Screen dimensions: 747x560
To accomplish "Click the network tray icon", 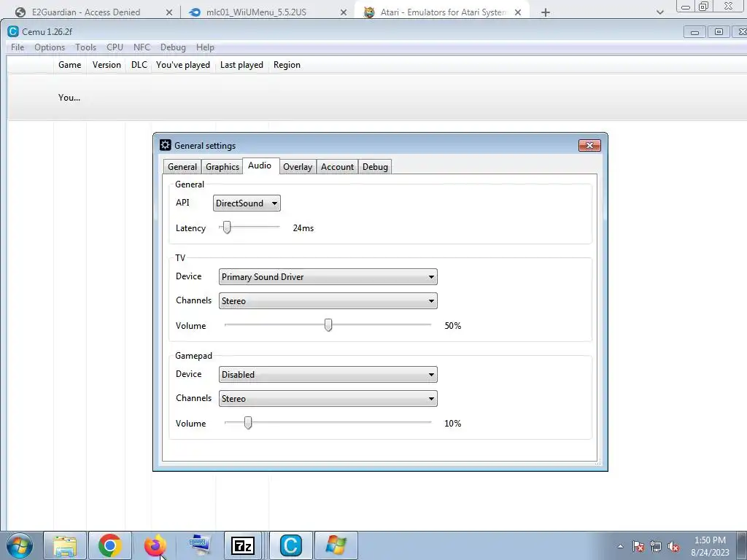I will coord(656,547).
